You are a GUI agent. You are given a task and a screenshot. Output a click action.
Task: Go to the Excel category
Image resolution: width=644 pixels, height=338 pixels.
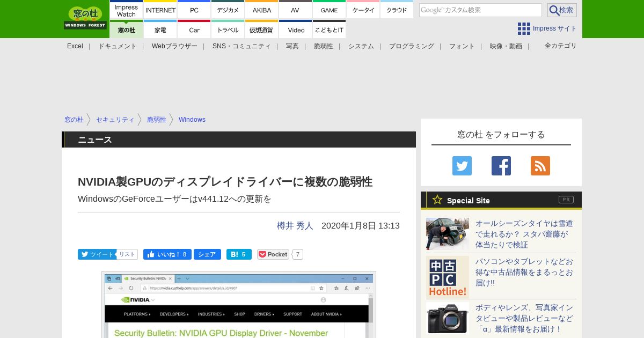click(x=75, y=46)
